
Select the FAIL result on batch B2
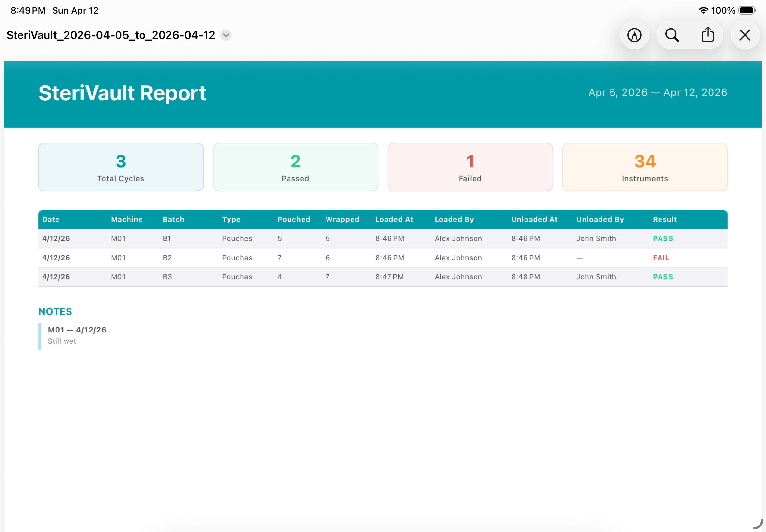point(661,257)
